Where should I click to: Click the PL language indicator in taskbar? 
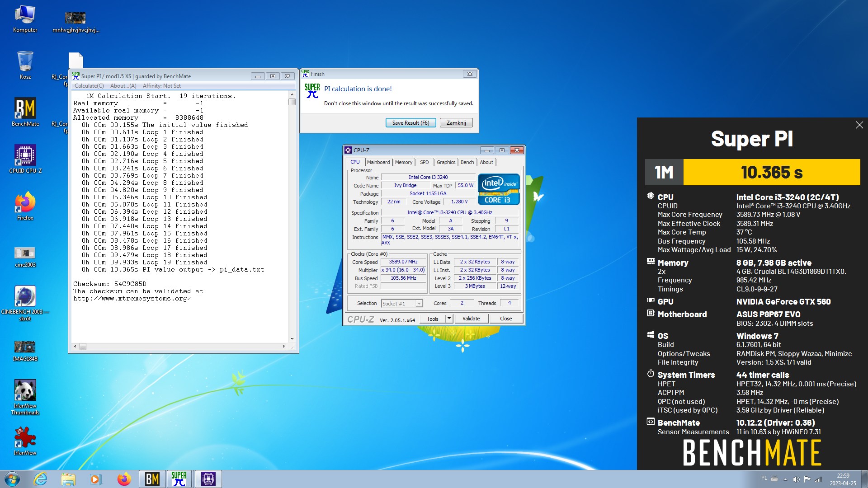point(764,478)
